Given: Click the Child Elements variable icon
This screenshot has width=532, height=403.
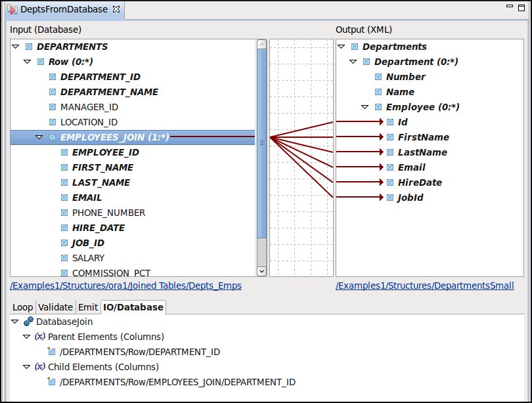Looking at the screenshot, I should [39, 367].
